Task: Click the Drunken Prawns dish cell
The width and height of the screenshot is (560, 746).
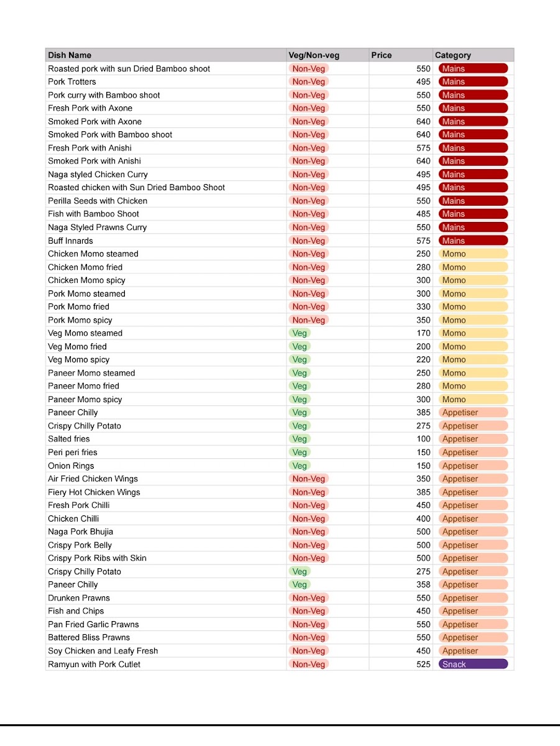Action: (x=166, y=598)
